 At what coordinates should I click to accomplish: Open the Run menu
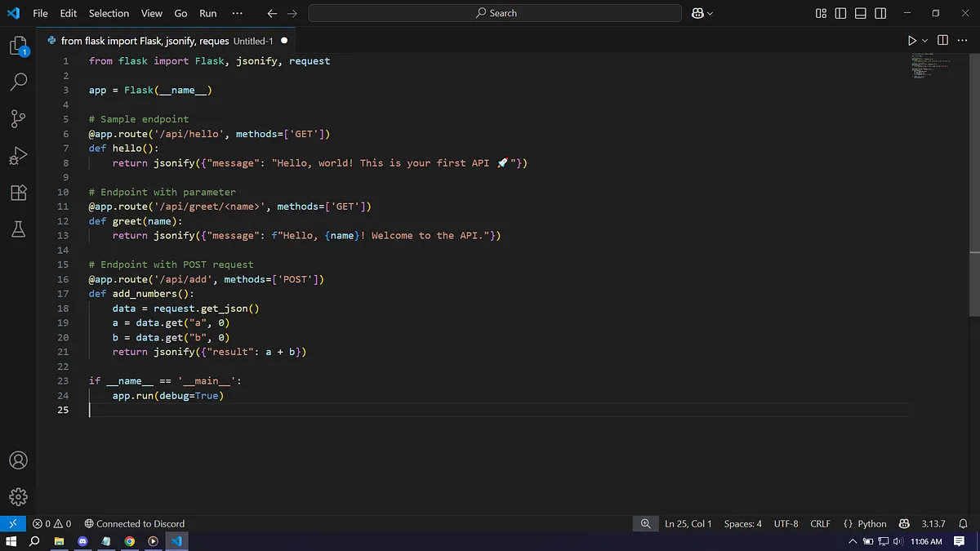pos(207,13)
